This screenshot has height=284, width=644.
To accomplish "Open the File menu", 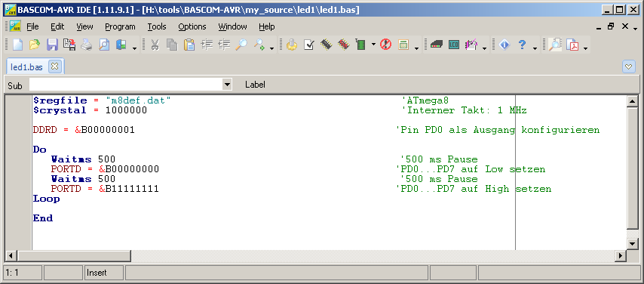I will [33, 26].
